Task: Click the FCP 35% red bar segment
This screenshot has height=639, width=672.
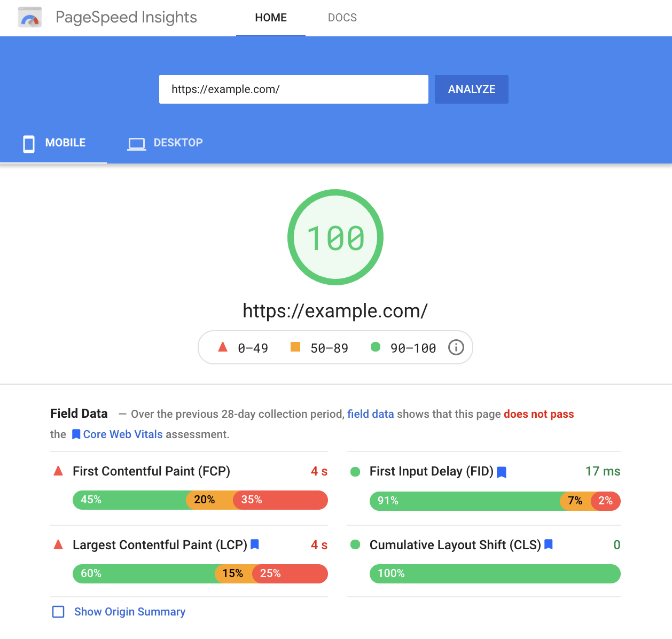Action: point(280,500)
